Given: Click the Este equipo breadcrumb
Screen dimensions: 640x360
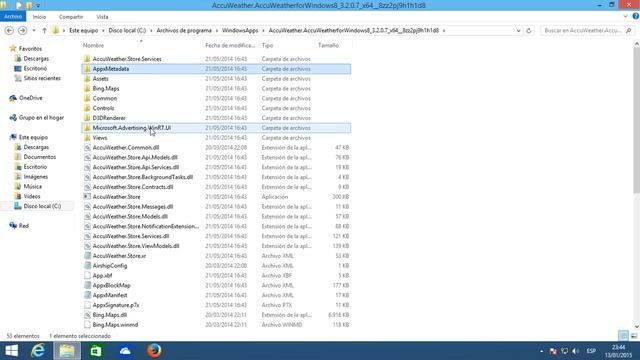Looking at the screenshot, I should (83, 31).
